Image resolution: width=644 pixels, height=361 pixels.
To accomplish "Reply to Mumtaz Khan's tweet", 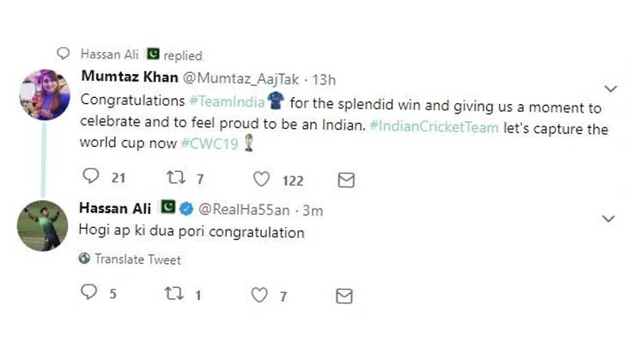I will click(91, 178).
